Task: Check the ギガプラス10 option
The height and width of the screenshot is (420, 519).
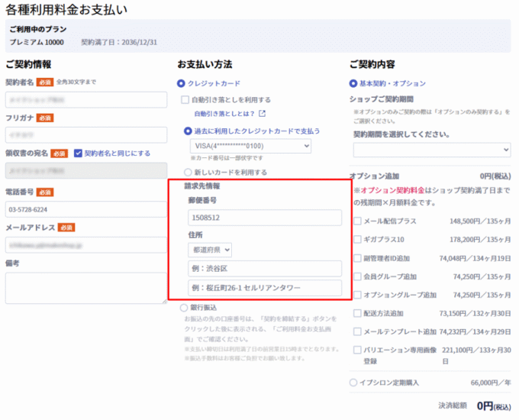Action: click(358, 240)
